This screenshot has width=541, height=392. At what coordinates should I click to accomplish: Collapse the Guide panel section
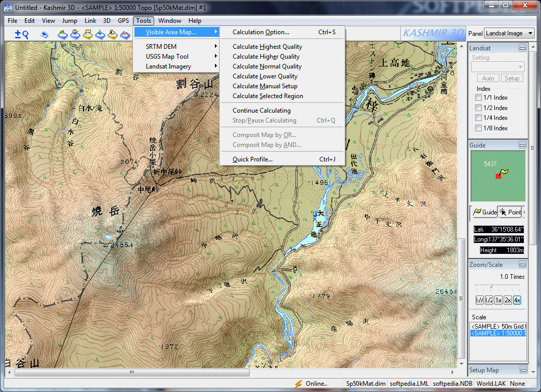[522, 145]
